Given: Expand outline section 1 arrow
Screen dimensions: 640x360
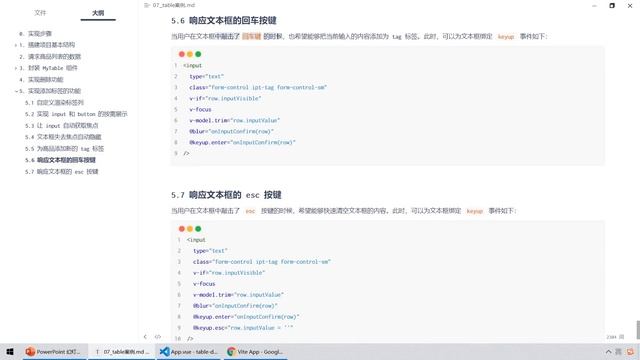Looking at the screenshot, I should [x=16, y=45].
